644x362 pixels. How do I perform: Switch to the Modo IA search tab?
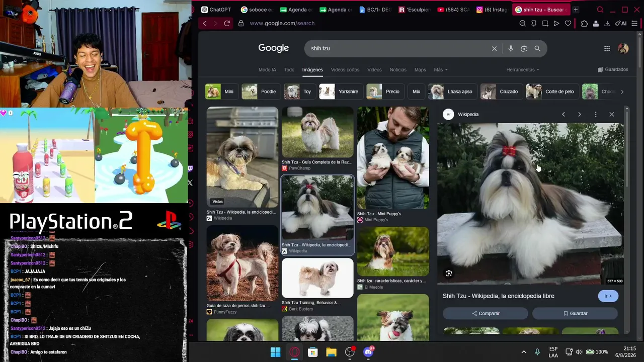pos(267,70)
